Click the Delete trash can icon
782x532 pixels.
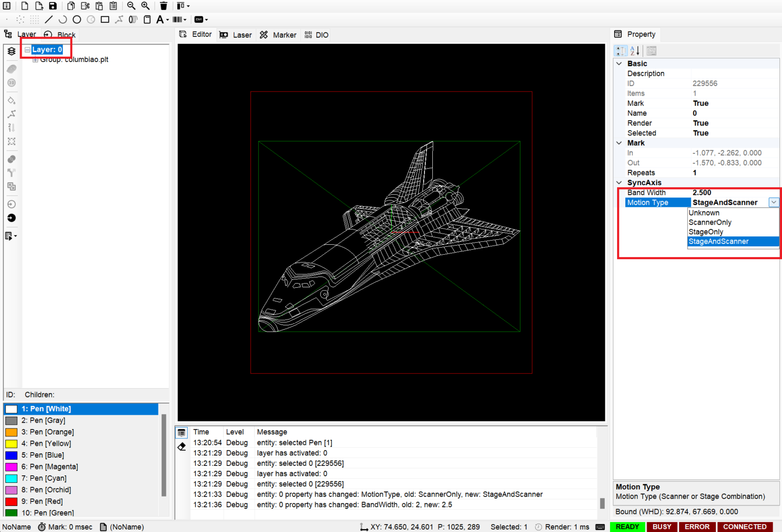click(163, 6)
